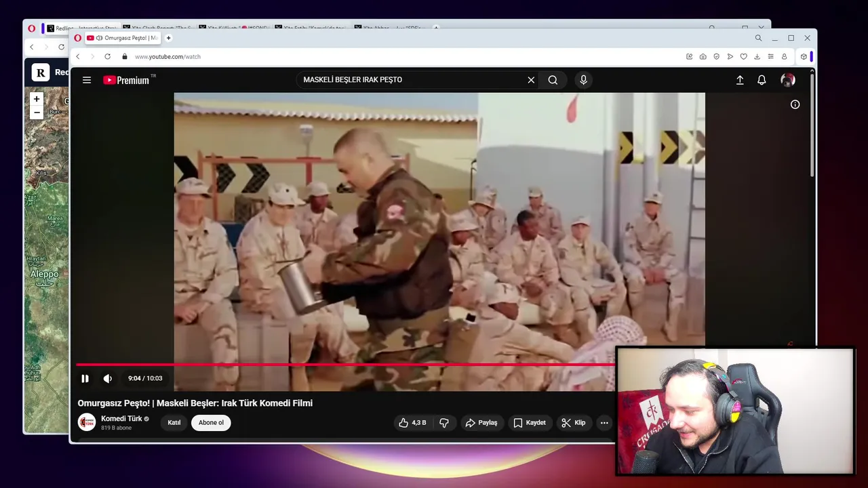Save the video with Kaydet
Image resolution: width=868 pixels, height=488 pixels.
pyautogui.click(x=530, y=423)
